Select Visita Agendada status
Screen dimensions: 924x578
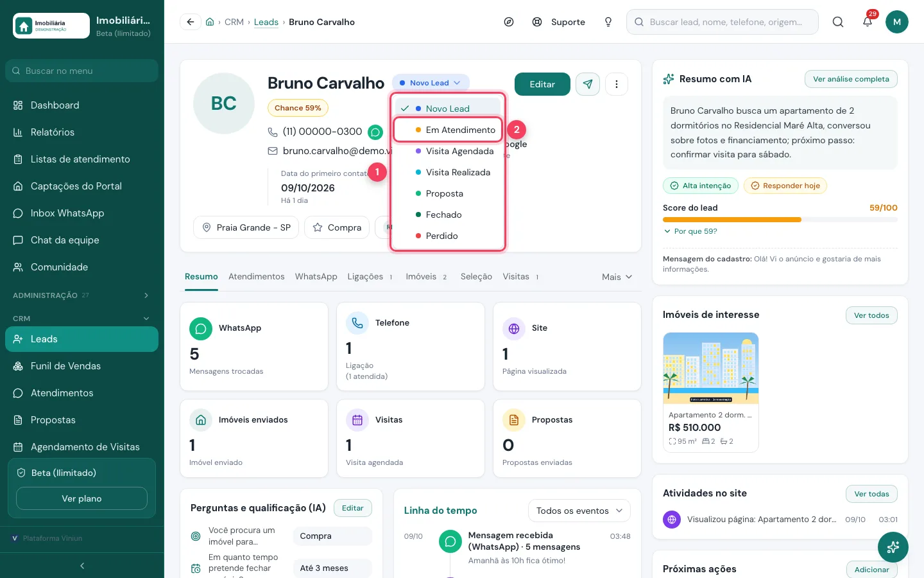pos(448,151)
